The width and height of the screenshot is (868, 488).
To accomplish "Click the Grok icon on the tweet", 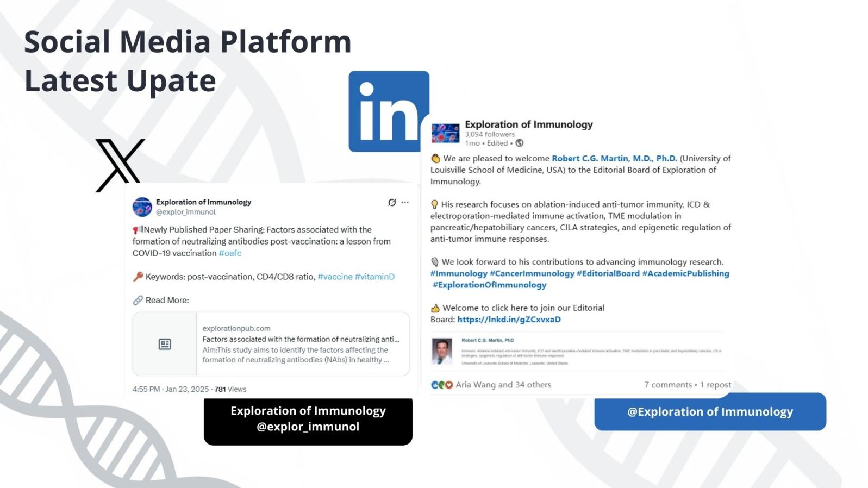I will tap(392, 202).
